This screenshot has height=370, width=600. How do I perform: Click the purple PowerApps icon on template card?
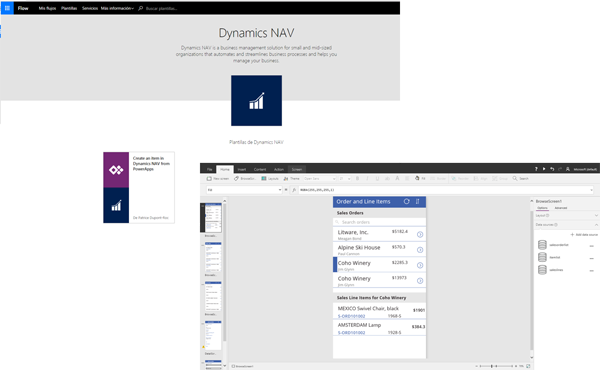click(116, 170)
